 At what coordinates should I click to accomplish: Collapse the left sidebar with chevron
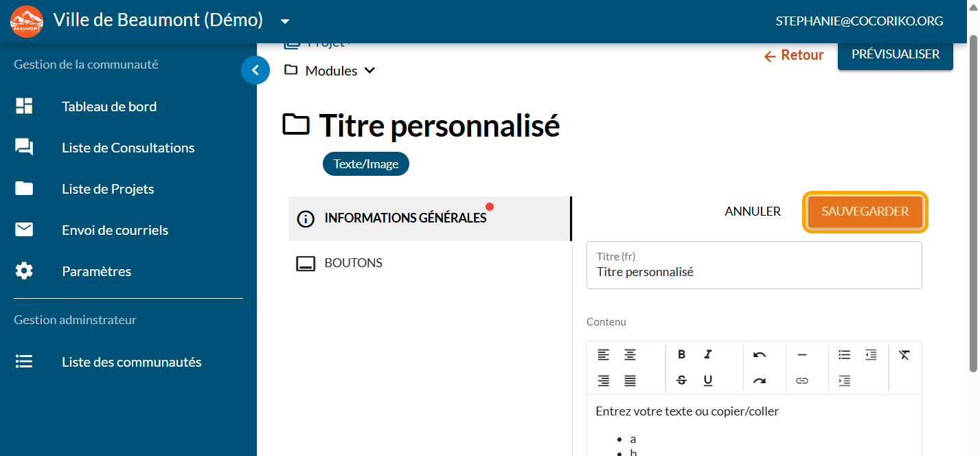coord(255,70)
